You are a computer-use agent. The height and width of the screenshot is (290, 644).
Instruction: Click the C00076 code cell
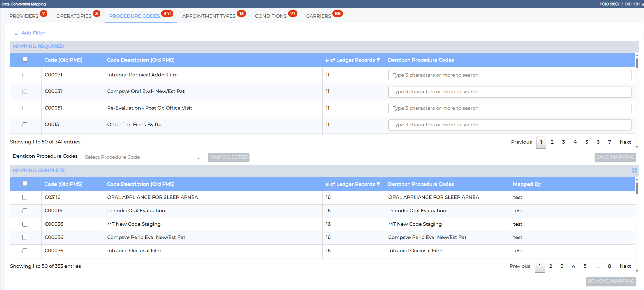(72, 251)
